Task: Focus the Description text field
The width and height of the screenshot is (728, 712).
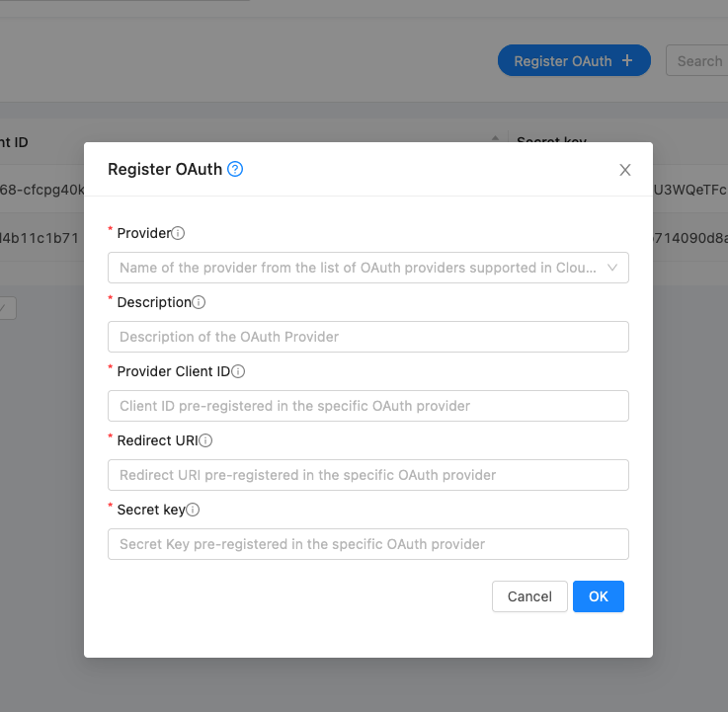Action: (x=367, y=337)
